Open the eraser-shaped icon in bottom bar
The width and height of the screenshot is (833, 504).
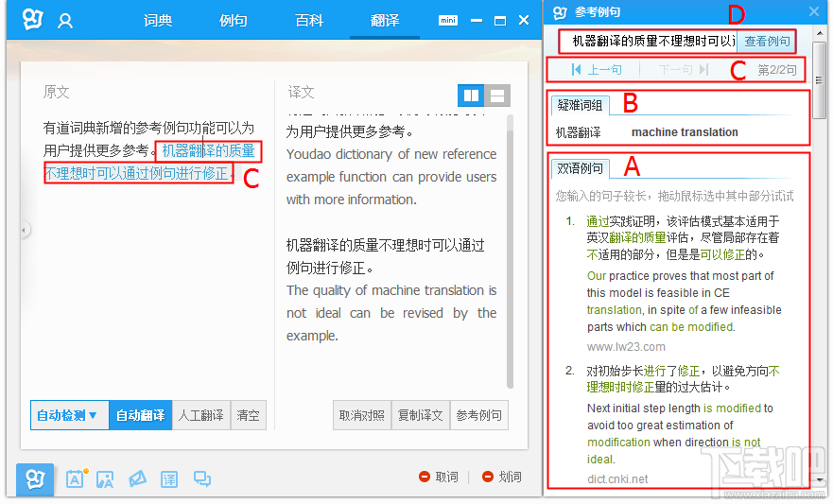tap(137, 479)
